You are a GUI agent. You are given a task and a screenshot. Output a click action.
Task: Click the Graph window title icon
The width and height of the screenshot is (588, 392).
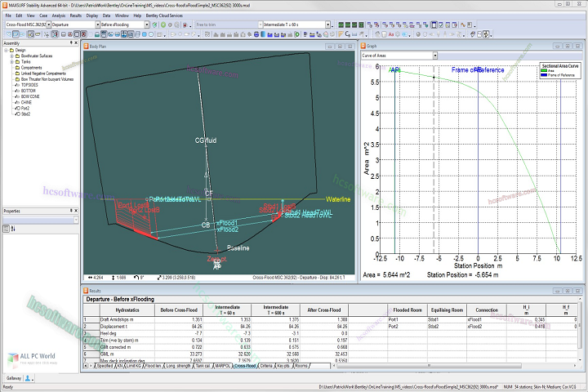pyautogui.click(x=364, y=47)
